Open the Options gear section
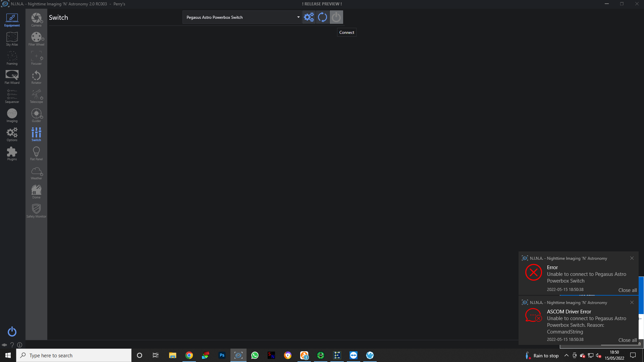This screenshot has width=644, height=362. [x=12, y=134]
